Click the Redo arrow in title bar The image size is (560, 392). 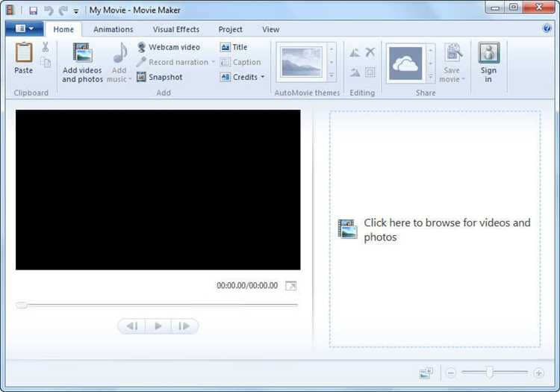[x=63, y=10]
